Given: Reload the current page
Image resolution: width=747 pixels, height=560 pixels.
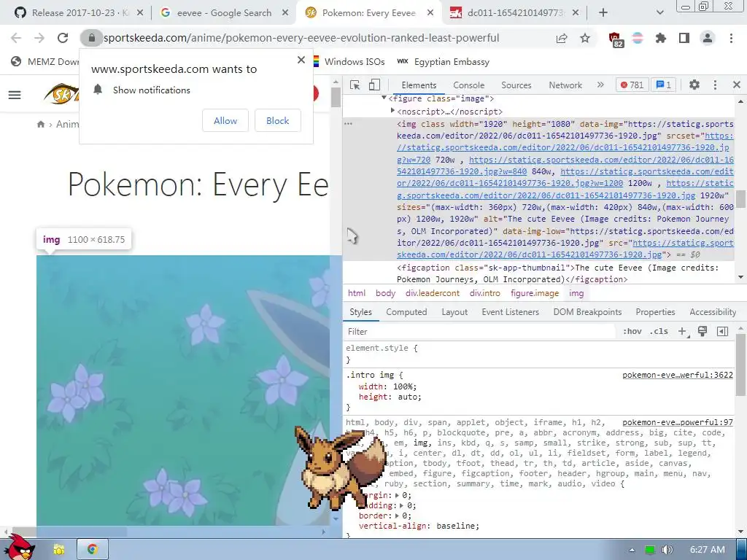Looking at the screenshot, I should coord(63,38).
